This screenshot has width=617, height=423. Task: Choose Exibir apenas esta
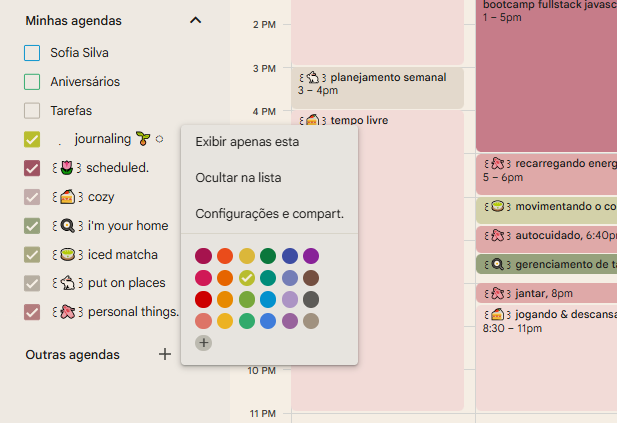click(x=269, y=142)
